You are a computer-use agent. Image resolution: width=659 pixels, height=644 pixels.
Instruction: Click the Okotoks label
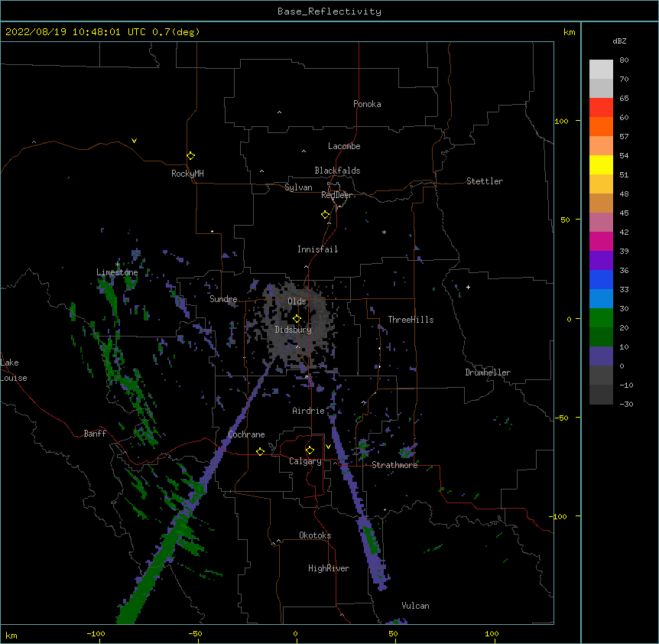click(315, 535)
